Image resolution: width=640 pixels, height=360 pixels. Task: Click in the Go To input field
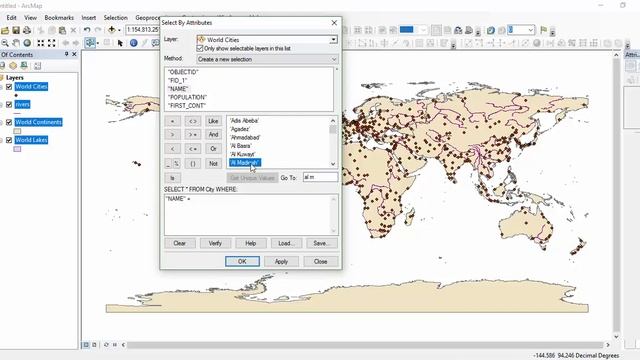click(320, 177)
